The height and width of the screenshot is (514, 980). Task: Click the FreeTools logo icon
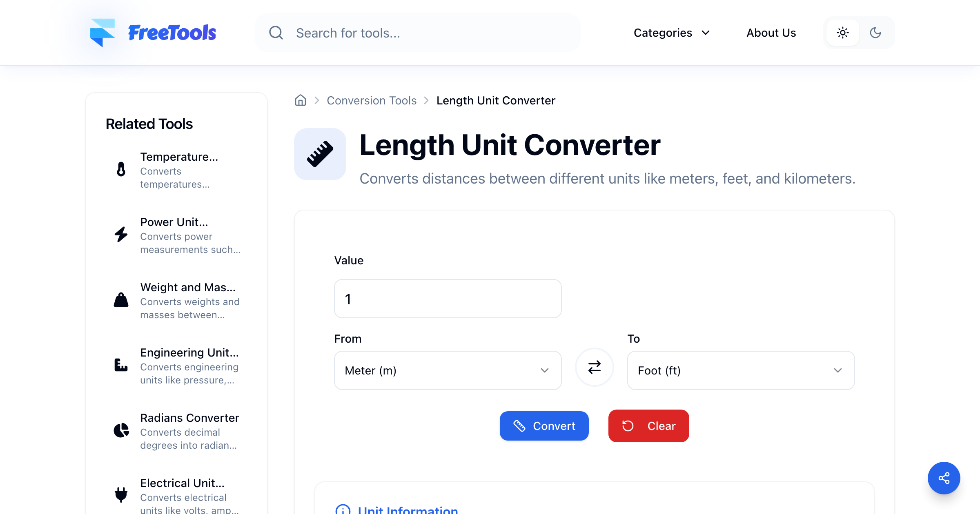(102, 33)
